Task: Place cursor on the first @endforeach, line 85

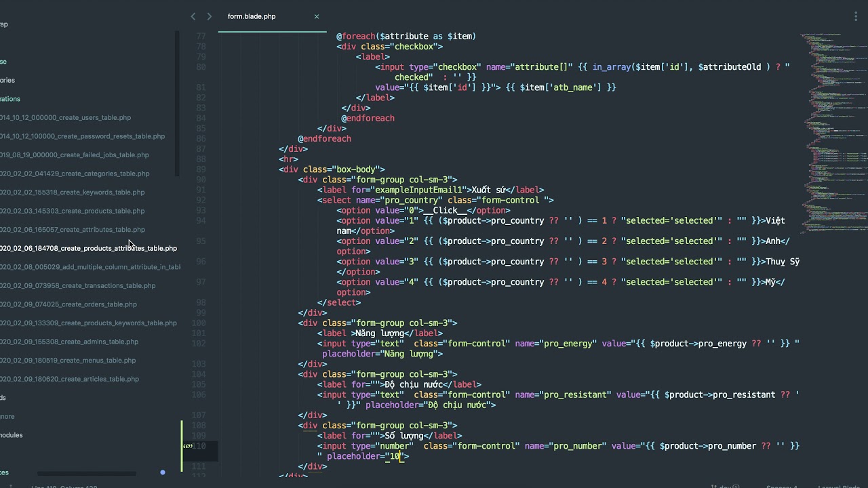Action: click(x=368, y=118)
